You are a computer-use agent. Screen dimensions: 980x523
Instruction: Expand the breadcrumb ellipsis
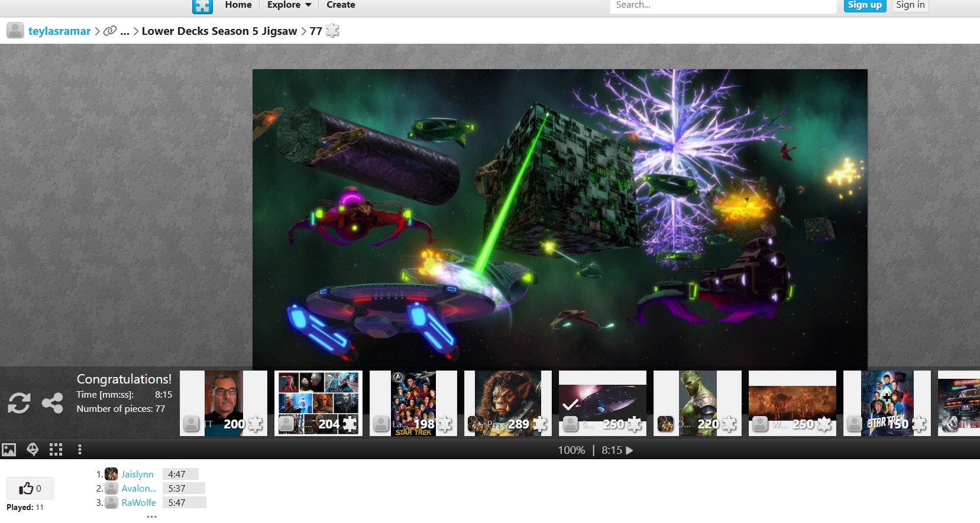coord(125,32)
